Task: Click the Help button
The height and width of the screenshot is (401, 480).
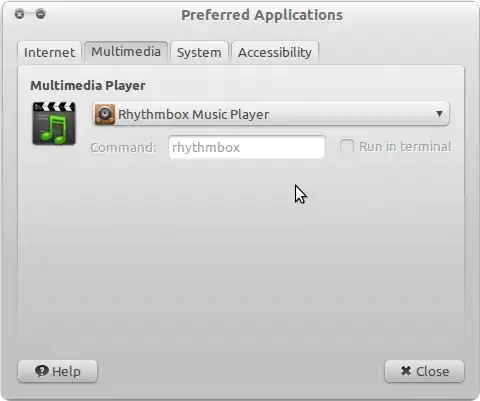Action: 58,371
